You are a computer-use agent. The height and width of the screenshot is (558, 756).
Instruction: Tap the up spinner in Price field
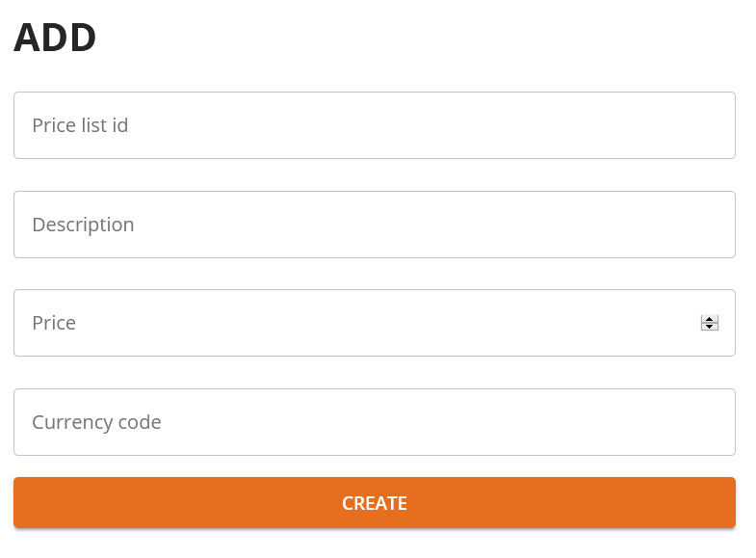click(x=710, y=319)
